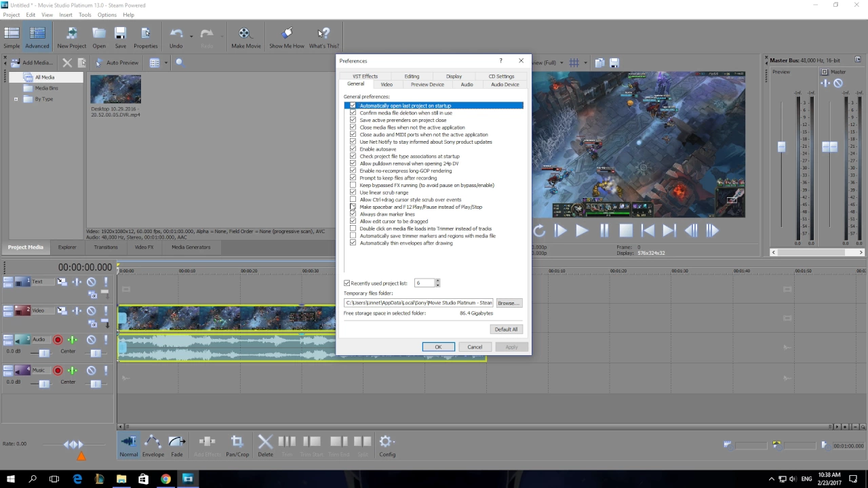Click OK in the Preferences dialog
The image size is (868, 488).
(438, 347)
